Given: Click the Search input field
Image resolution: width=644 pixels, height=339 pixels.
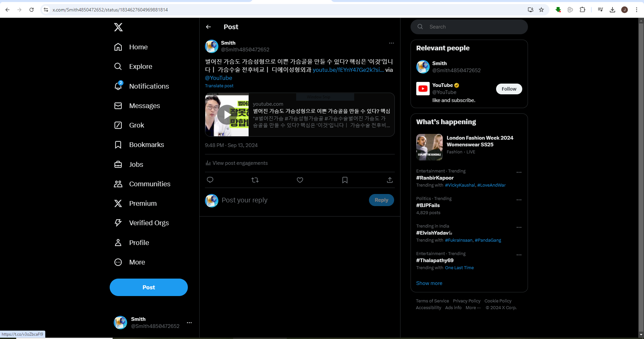Looking at the screenshot, I should coord(469,27).
